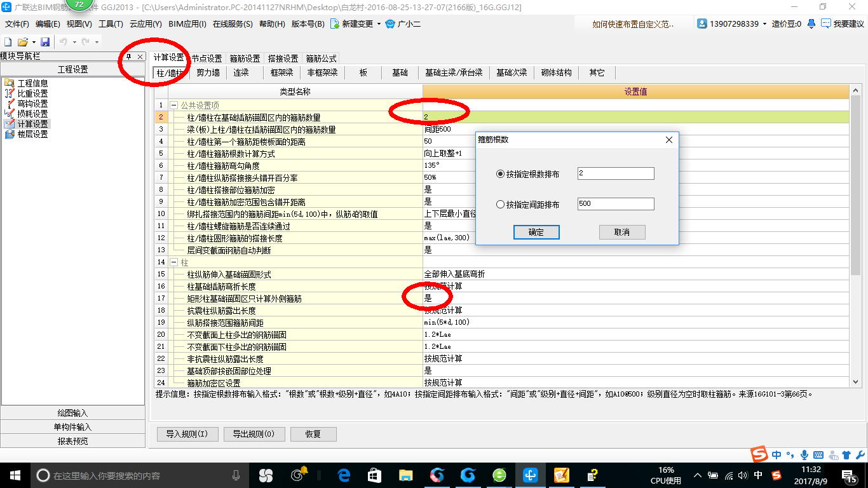Click the Redo arrow icon
Screen dimensions: 868x488
pyautogui.click(x=85, y=42)
